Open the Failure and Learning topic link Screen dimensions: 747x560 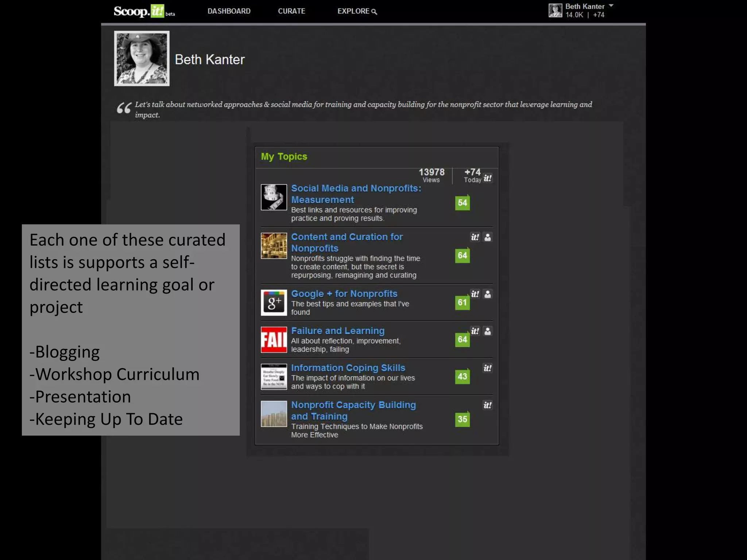pyautogui.click(x=337, y=331)
